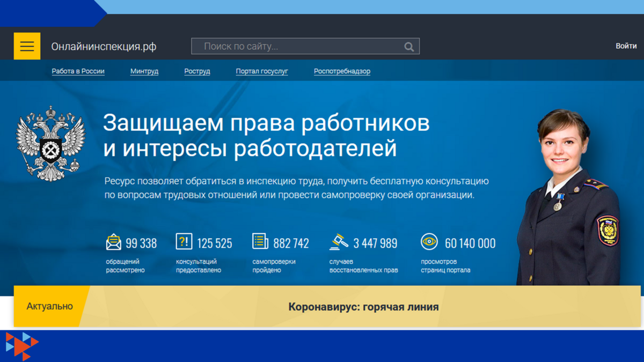Screen dimensions: 644x362
Task: Click the checklist self-check icon
Action: coord(260,241)
